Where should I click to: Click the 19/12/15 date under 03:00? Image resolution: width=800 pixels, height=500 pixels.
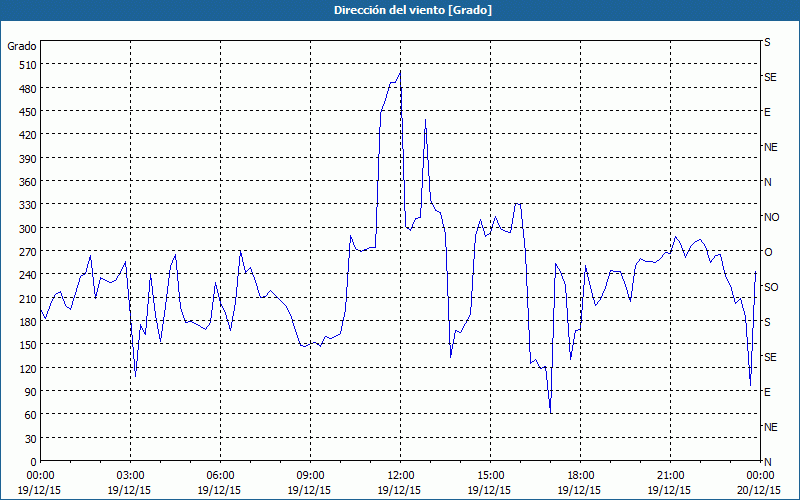click(129, 490)
